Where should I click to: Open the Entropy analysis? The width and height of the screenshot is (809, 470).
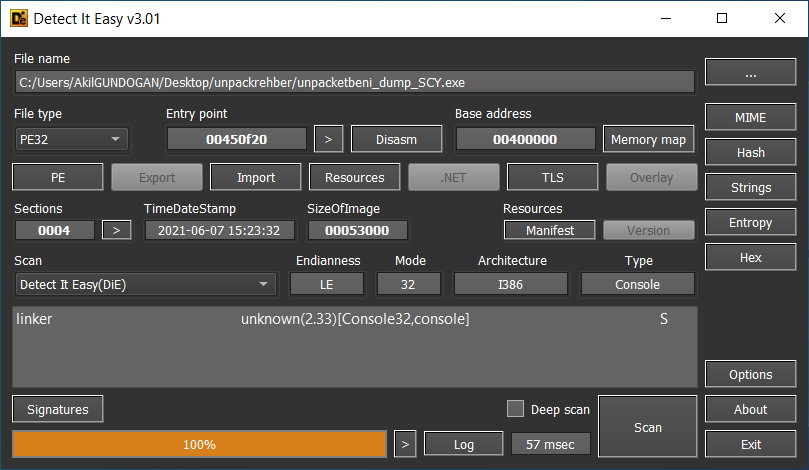tap(750, 222)
